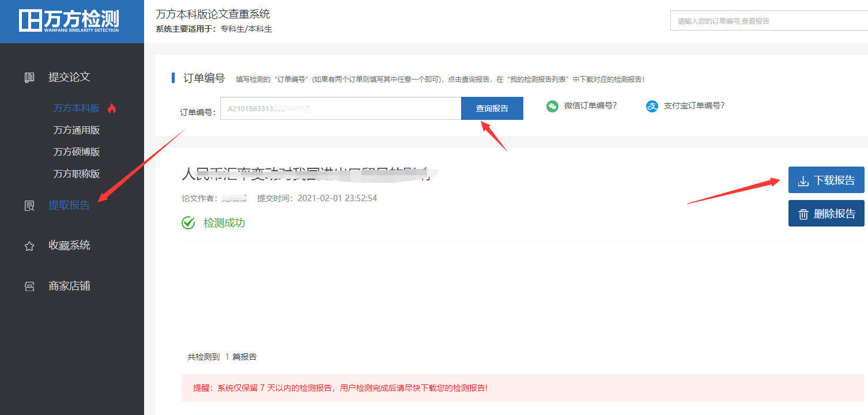Viewport: 868px width, 415px height.
Task: Click the 万方本科版论文查重系统 header title
Action: [x=213, y=14]
